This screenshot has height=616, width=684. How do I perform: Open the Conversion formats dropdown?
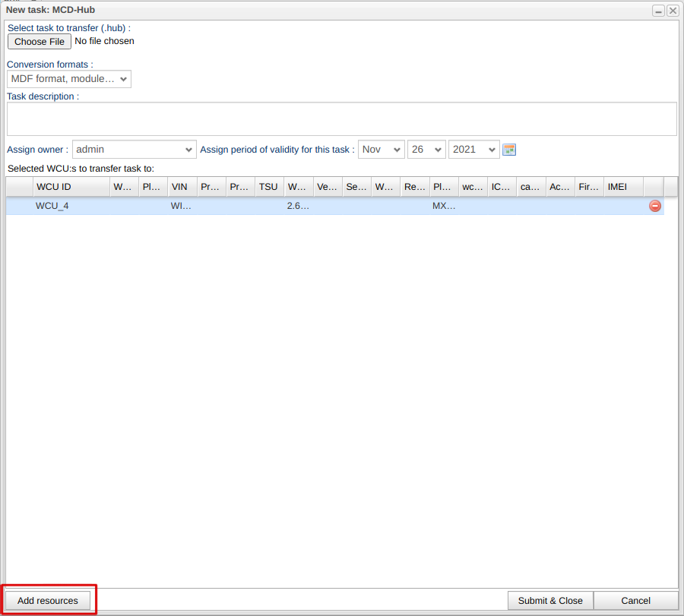coord(69,79)
